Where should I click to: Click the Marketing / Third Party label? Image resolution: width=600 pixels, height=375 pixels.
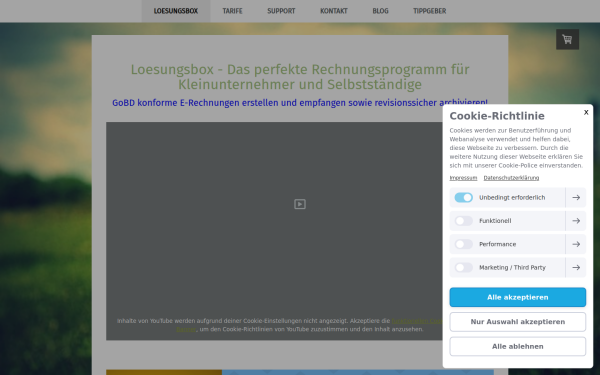point(512,267)
